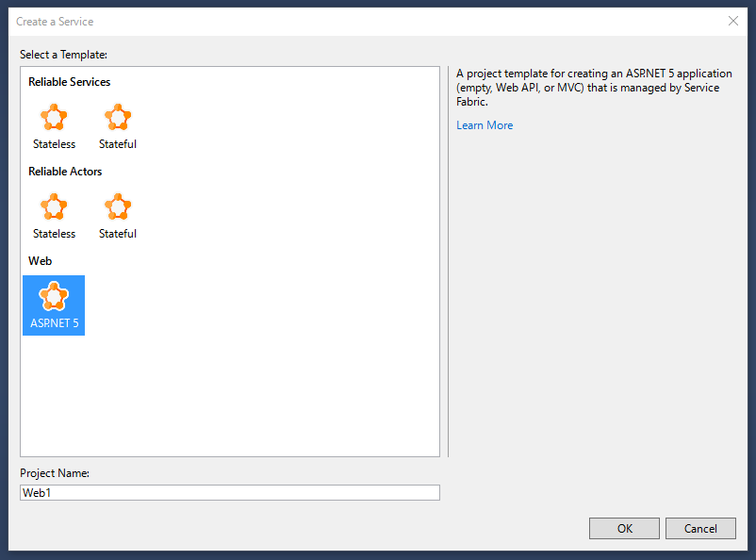Click the ASP.NET 5 caption text
Image resolution: width=756 pixels, height=560 pixels.
tap(54, 323)
